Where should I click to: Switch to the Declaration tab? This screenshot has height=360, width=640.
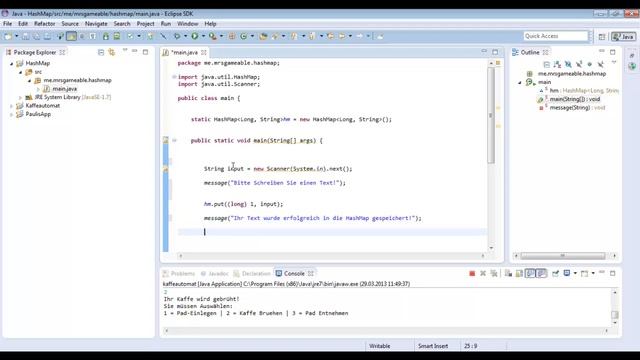[252, 273]
